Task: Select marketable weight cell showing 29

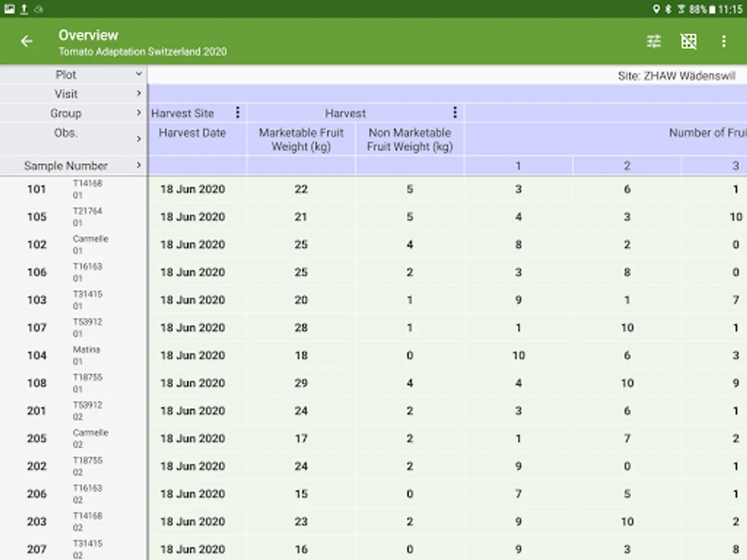Action: 301,383
